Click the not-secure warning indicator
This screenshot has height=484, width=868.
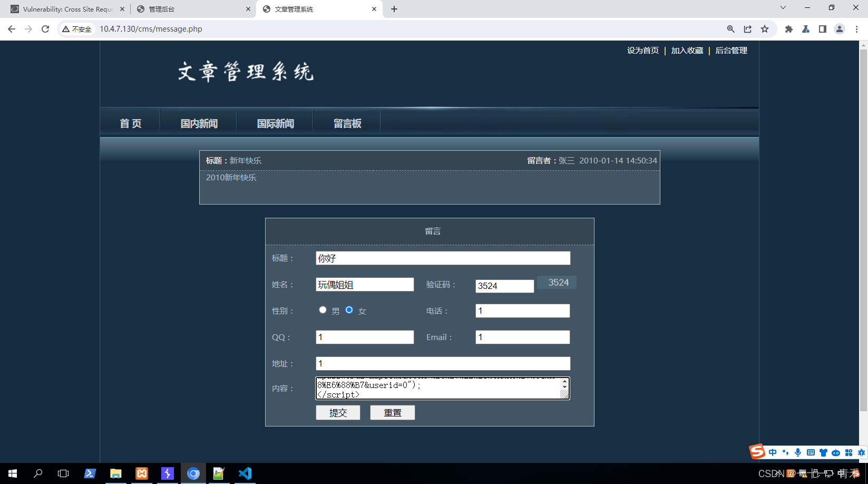coord(77,29)
